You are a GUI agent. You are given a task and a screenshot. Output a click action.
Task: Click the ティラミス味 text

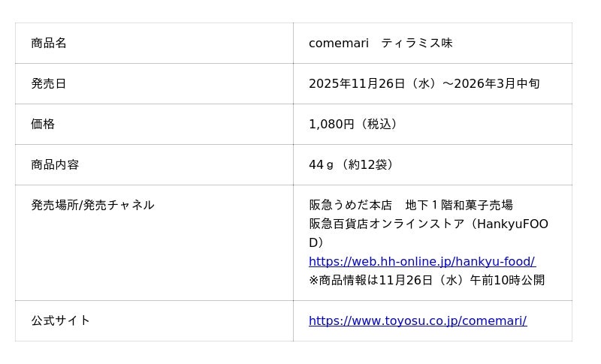pos(416,43)
